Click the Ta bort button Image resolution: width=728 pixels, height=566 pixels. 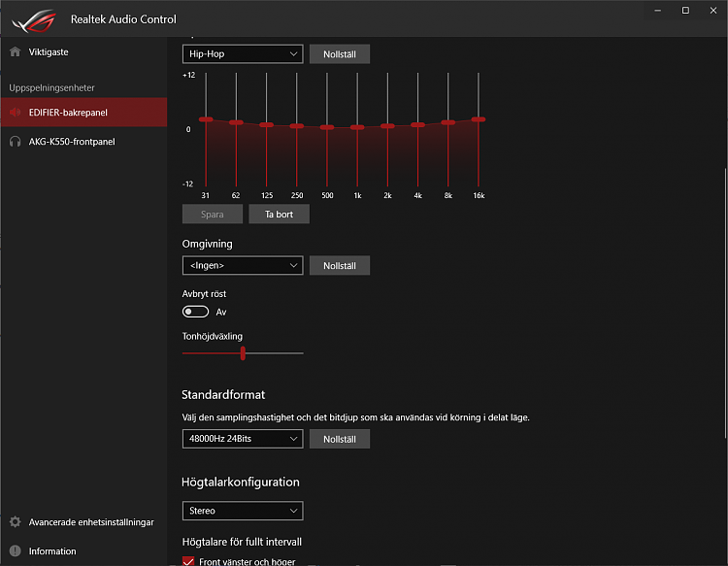[x=279, y=214]
